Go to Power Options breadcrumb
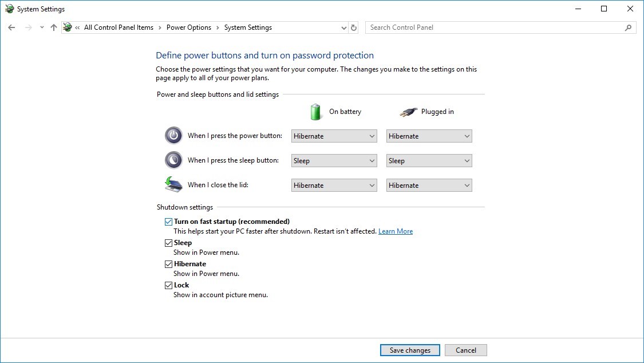 (189, 27)
